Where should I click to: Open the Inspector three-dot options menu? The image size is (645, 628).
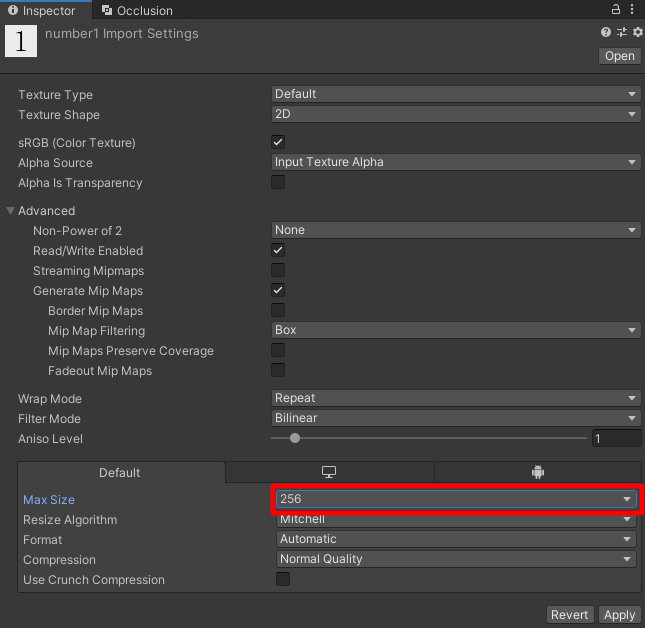[x=633, y=10]
